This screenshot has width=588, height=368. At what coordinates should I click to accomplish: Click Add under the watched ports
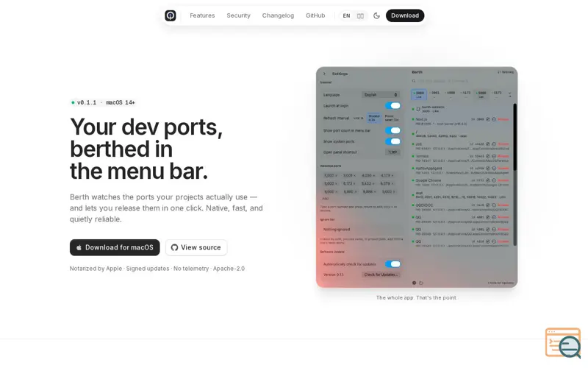click(x=325, y=199)
